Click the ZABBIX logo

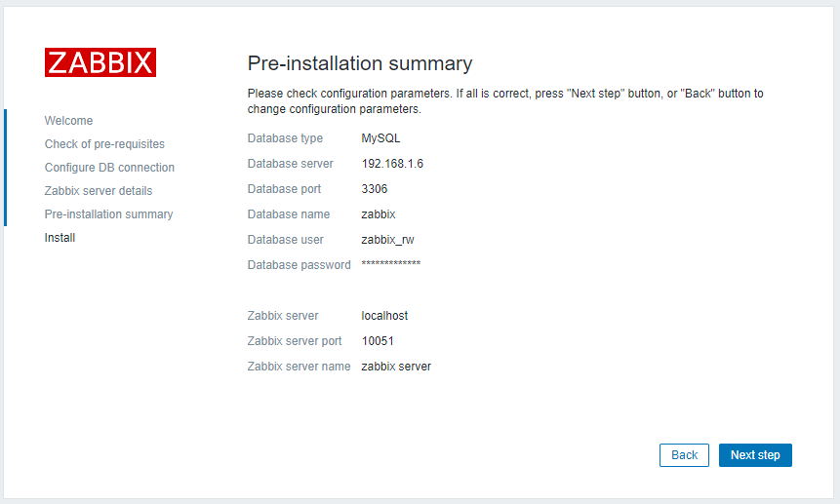pos(100,62)
